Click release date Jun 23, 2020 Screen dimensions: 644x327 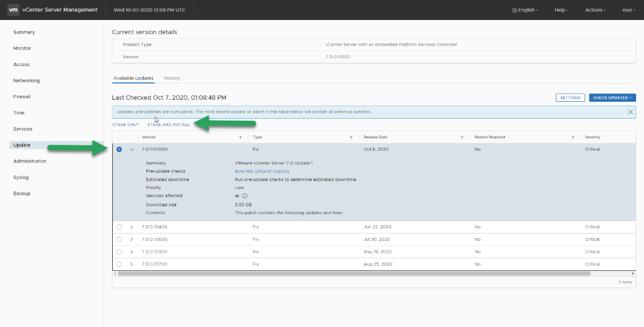pos(377,227)
